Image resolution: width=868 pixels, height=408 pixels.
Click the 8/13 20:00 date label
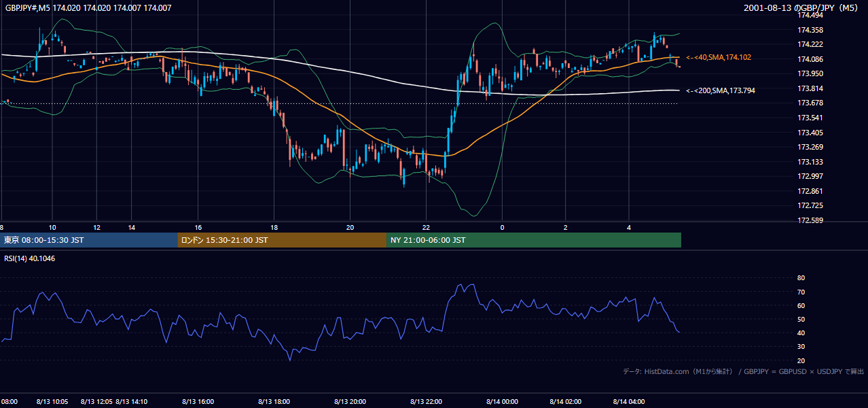350,402
